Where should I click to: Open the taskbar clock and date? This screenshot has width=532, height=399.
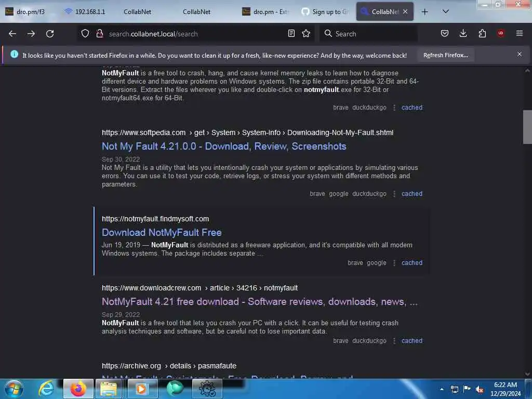[x=506, y=389]
